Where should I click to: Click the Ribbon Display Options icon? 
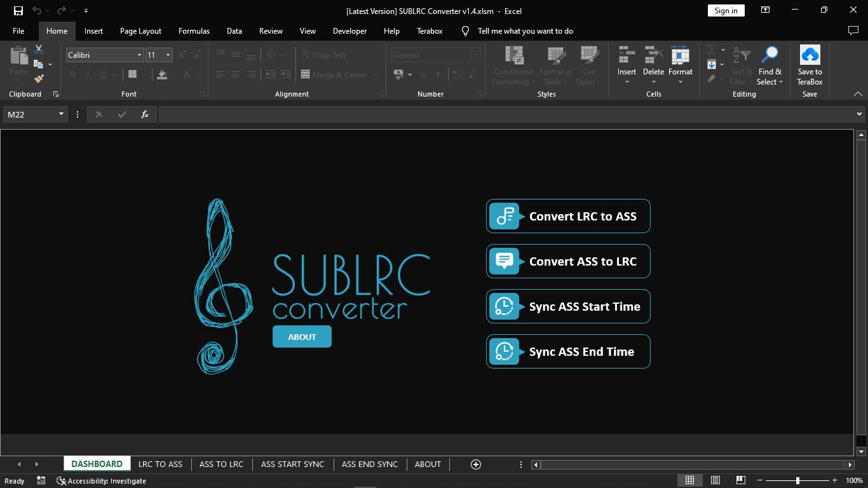click(766, 10)
